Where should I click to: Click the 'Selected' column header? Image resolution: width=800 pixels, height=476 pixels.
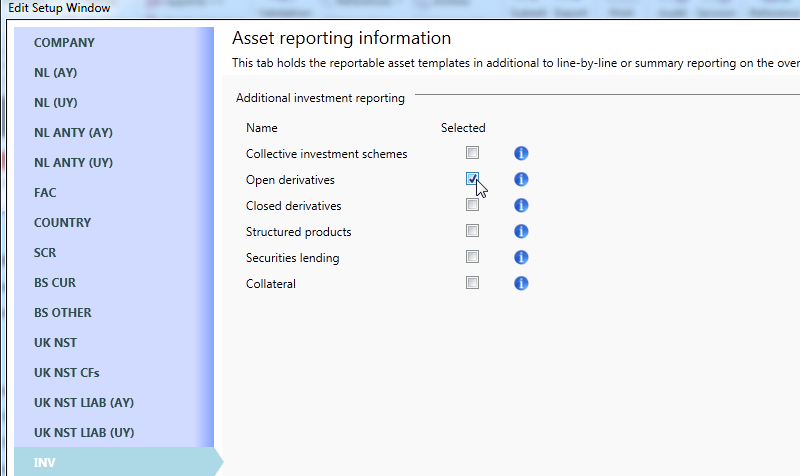[x=463, y=128]
